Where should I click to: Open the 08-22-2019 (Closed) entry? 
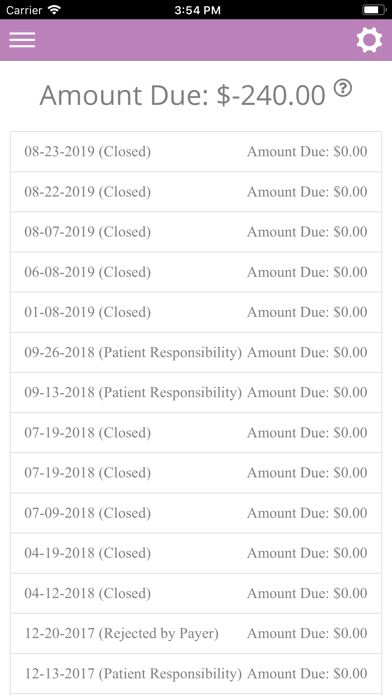coord(196,192)
